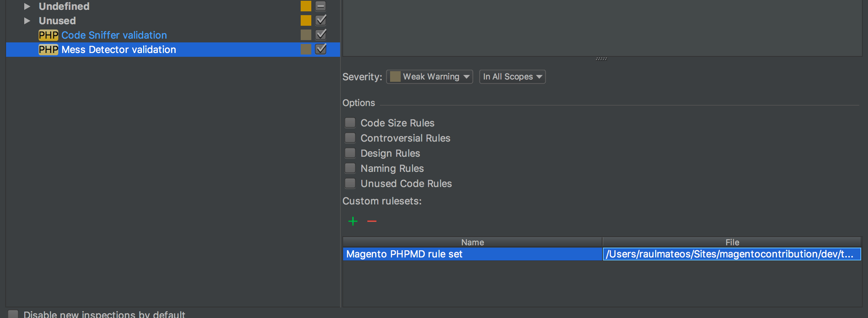Toggle Disable new inspections by default

click(x=13, y=314)
